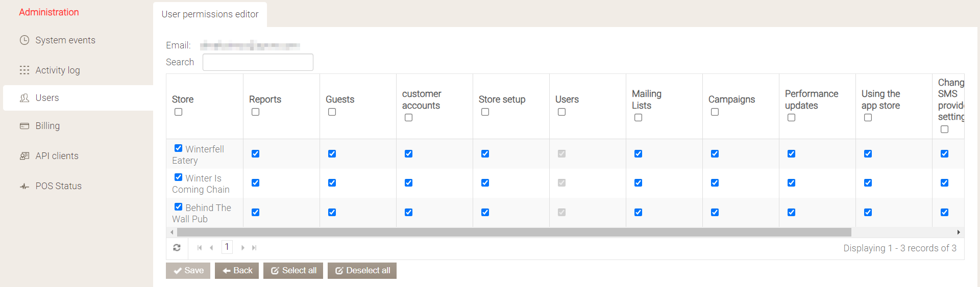The image size is (980, 287).
Task: Go to the next page of records
Action: point(243,248)
